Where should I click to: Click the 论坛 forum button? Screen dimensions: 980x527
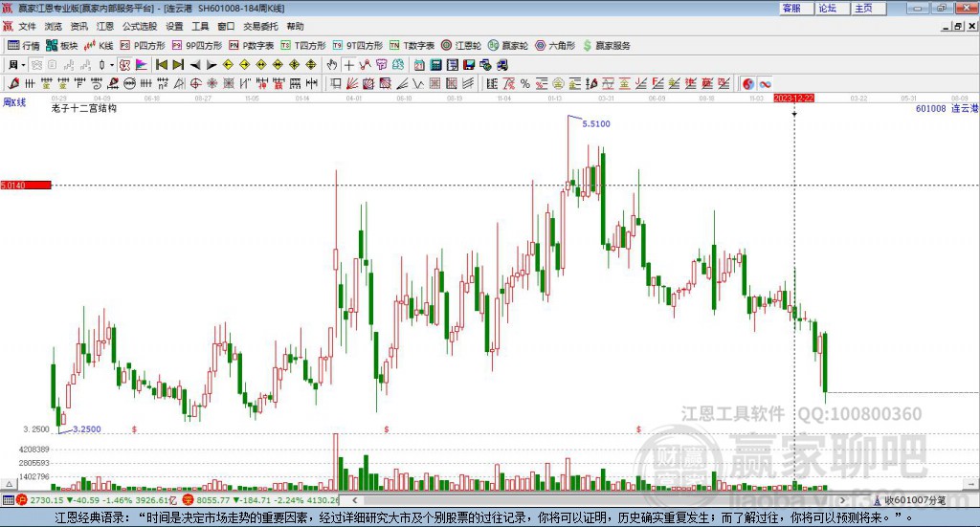coord(833,8)
